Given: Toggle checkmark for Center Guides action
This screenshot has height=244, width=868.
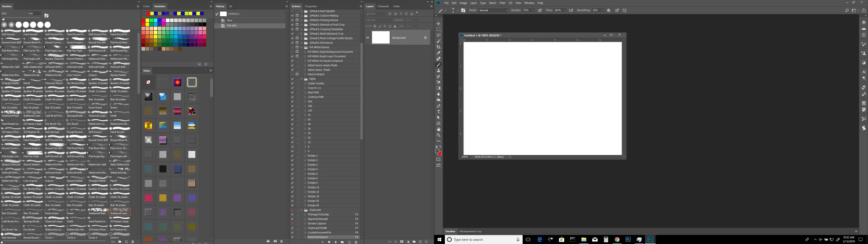Looking at the screenshot, I should click(292, 84).
